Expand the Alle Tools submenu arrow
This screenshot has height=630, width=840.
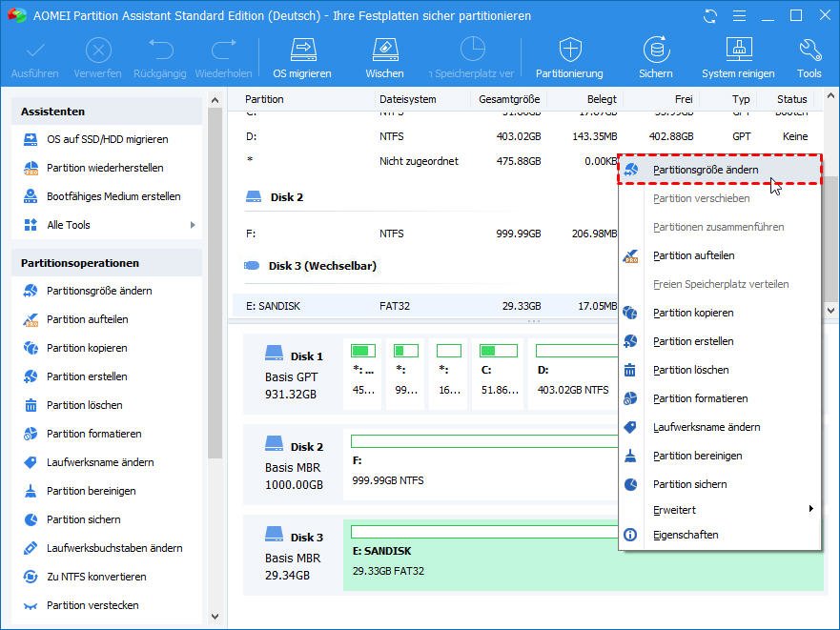tap(193, 225)
